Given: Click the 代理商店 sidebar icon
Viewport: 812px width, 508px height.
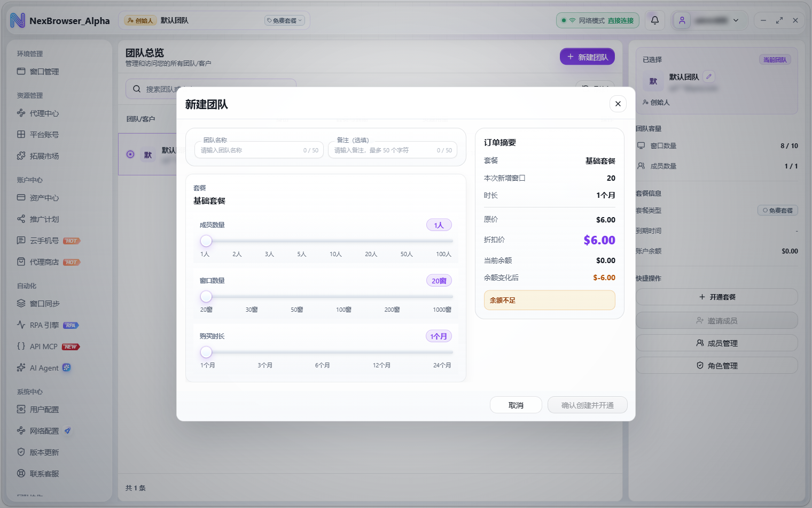Looking at the screenshot, I should coord(21,261).
